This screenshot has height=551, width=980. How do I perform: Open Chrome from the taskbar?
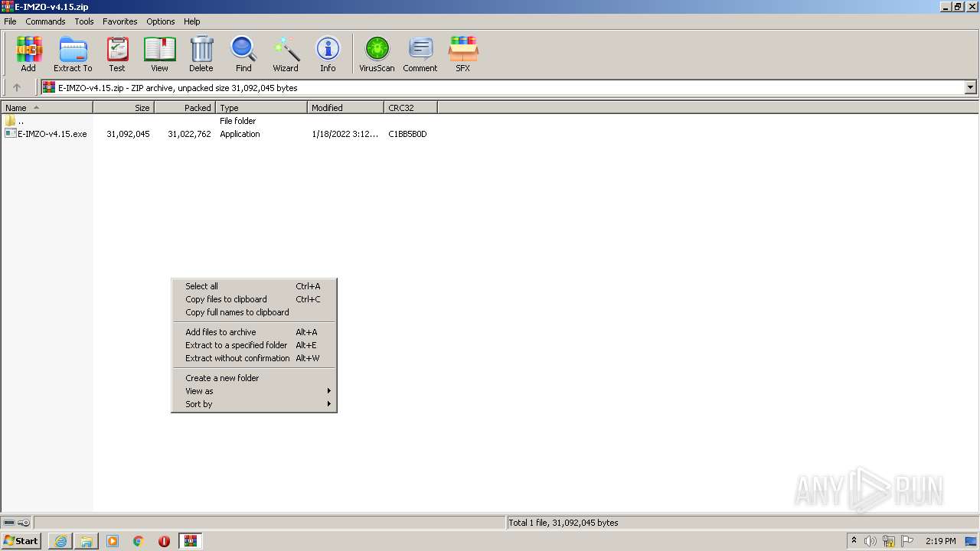pyautogui.click(x=139, y=541)
